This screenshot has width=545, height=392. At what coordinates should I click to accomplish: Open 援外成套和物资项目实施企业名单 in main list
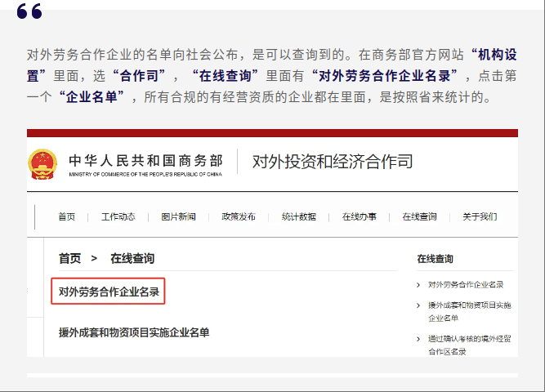[x=134, y=332]
